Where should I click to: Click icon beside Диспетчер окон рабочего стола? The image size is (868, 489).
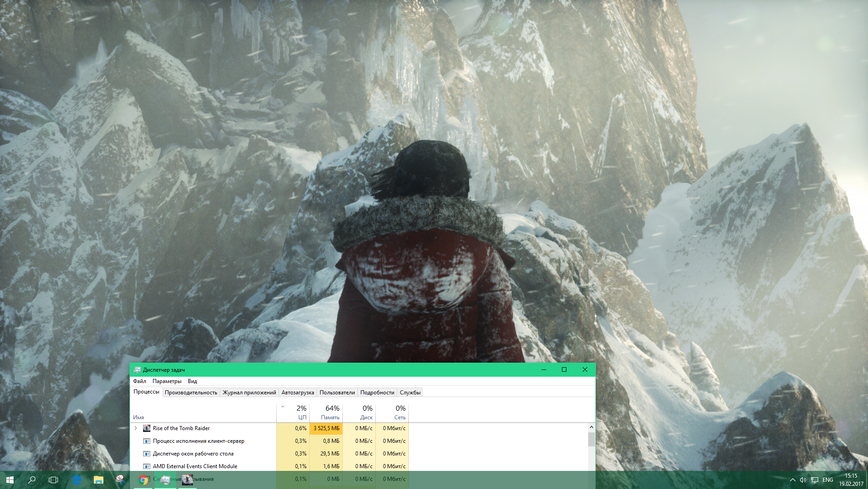tap(147, 454)
